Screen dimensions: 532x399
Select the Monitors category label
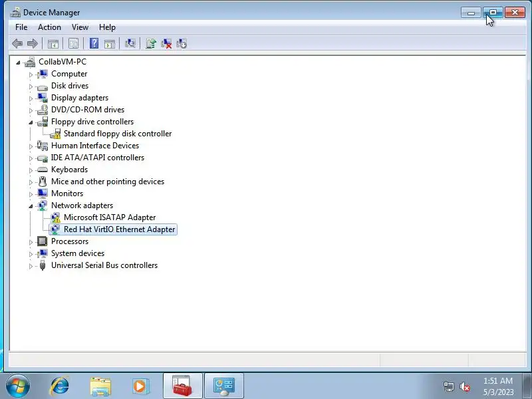click(67, 194)
